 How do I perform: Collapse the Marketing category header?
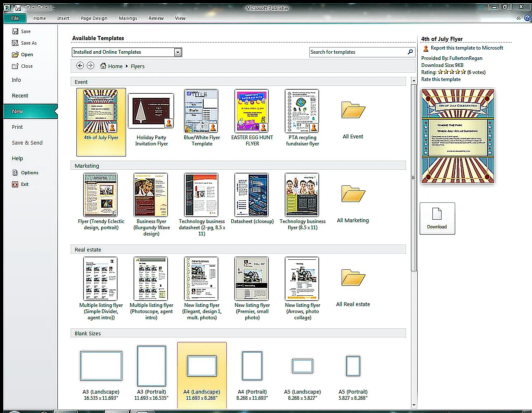238,166
